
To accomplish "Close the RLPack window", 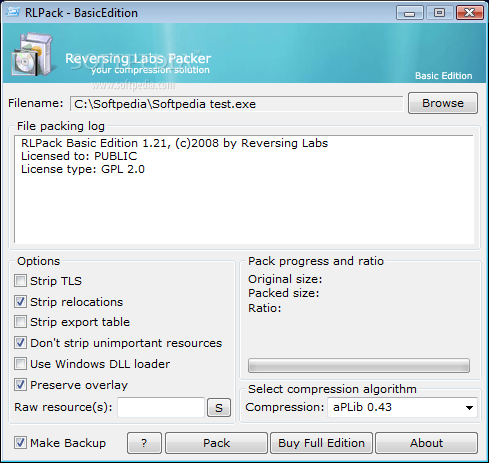I will pyautogui.click(x=470, y=13).
